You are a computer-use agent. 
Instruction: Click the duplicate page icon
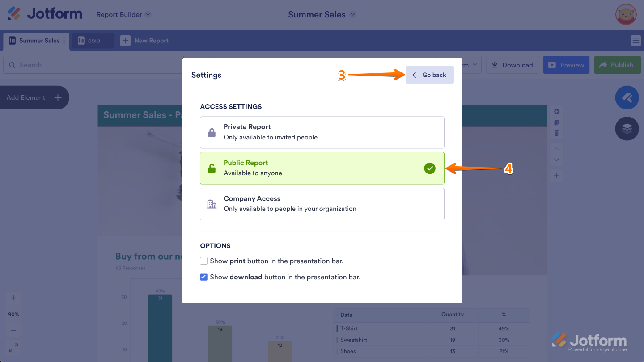tap(556, 122)
